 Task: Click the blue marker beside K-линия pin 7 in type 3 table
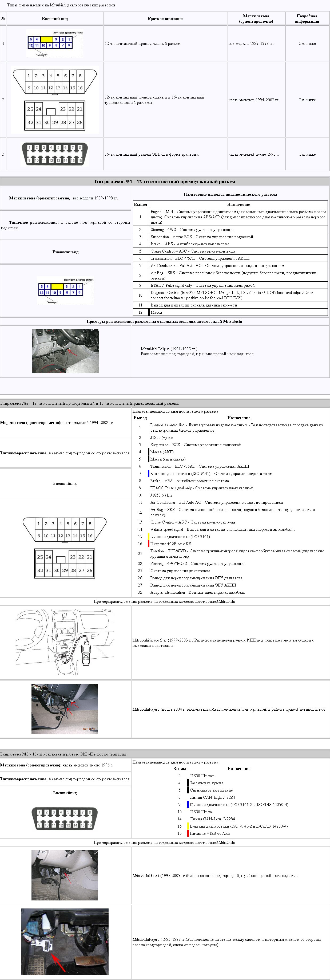pos(188,804)
